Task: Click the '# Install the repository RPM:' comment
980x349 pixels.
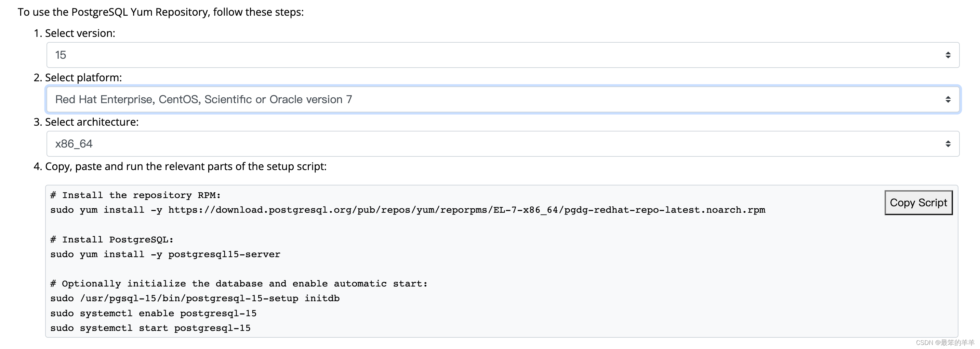Action: [x=135, y=195]
